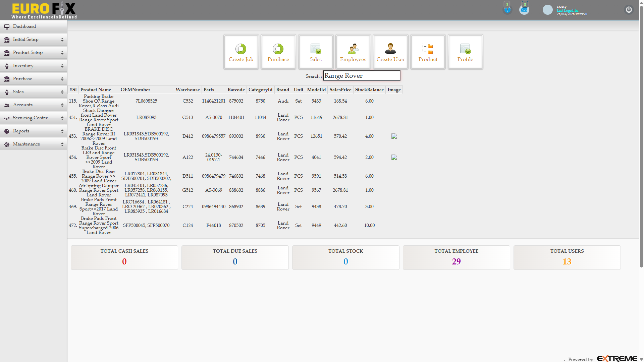Open the Profile shortcut icon
The height and width of the screenshot is (362, 644).
[x=465, y=52]
